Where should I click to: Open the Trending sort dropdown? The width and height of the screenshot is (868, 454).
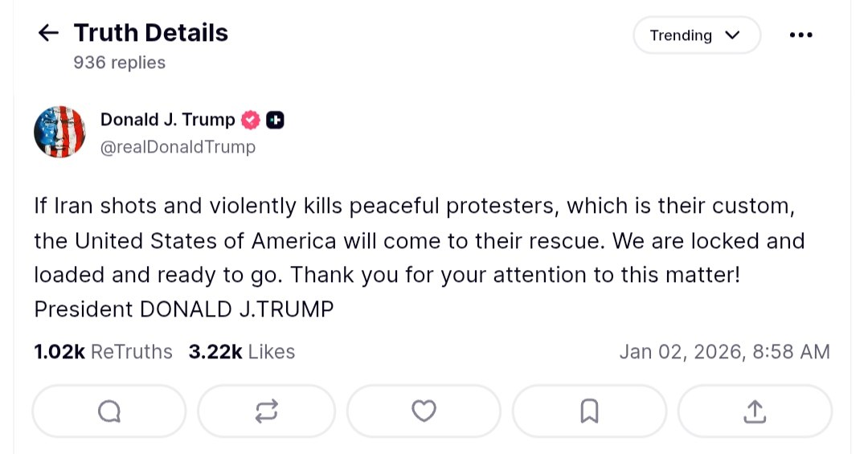pyautogui.click(x=695, y=35)
